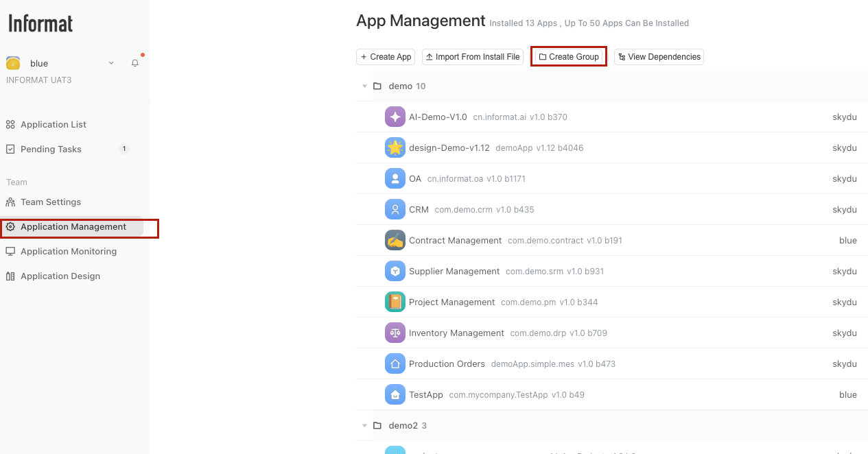Open Pending Tasks in sidebar
868x454 pixels.
[x=51, y=150]
